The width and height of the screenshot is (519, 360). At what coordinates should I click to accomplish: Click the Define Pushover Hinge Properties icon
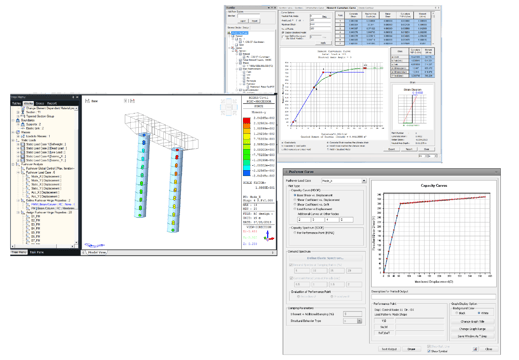(x=23, y=201)
